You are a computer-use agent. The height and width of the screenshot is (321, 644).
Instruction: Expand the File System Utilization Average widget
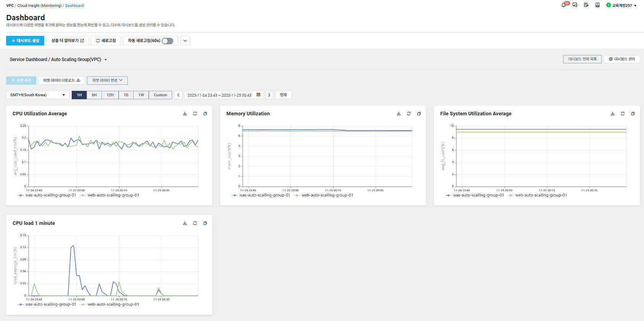633,114
